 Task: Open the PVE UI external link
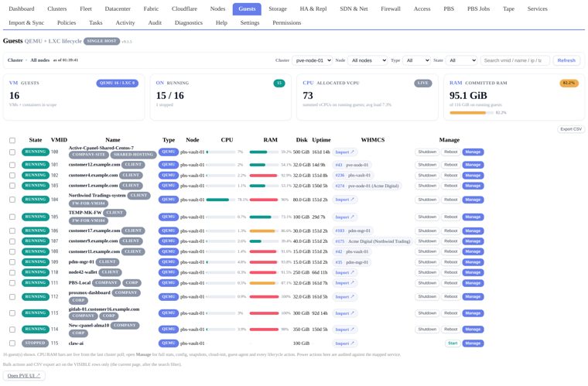tap(24, 375)
